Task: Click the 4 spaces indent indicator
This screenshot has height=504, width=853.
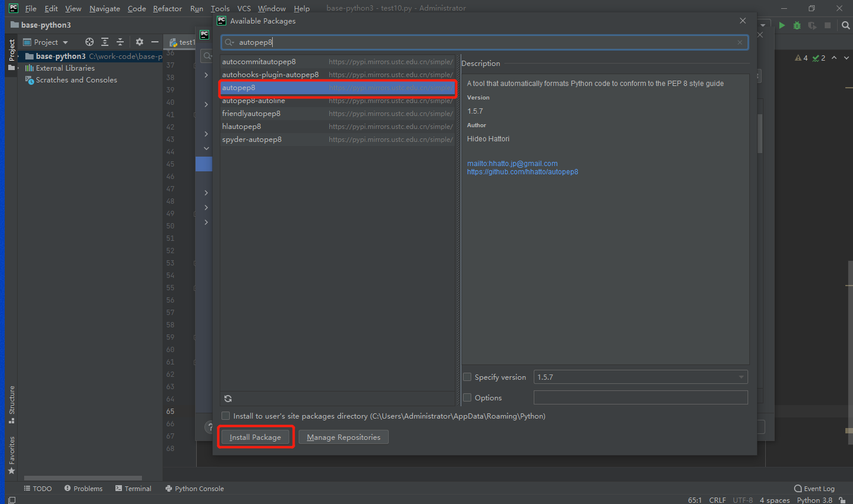Action: coord(775,500)
